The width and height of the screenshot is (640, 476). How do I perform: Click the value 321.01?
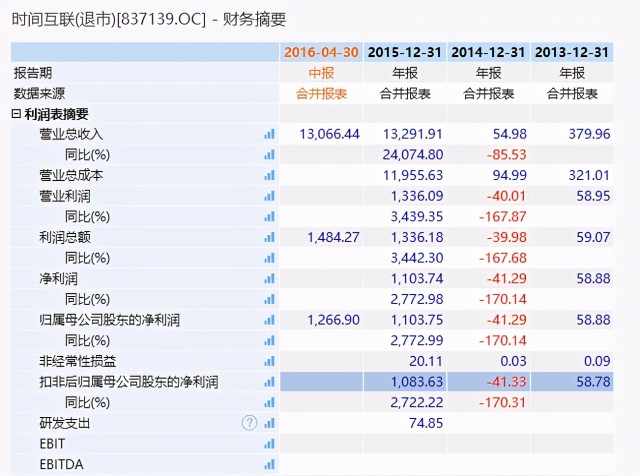click(x=589, y=175)
